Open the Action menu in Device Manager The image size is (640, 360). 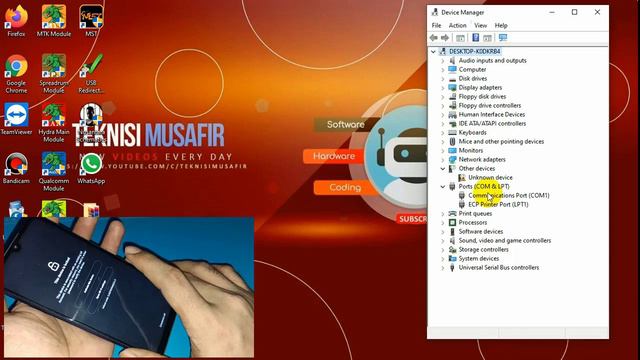[x=458, y=25]
